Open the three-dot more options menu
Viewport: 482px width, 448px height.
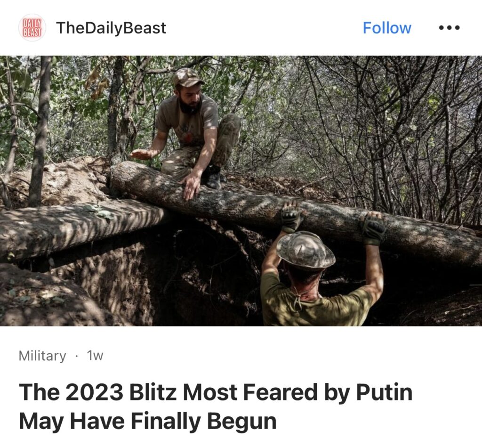point(449,28)
